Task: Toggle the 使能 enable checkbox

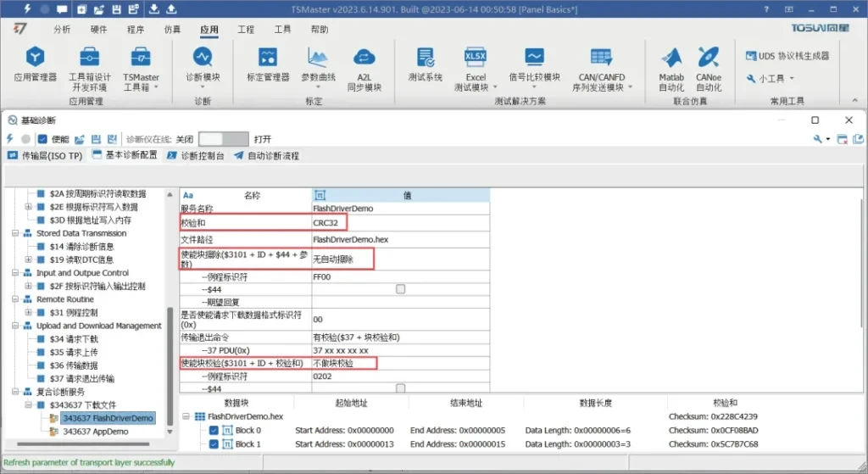Action: (42, 139)
